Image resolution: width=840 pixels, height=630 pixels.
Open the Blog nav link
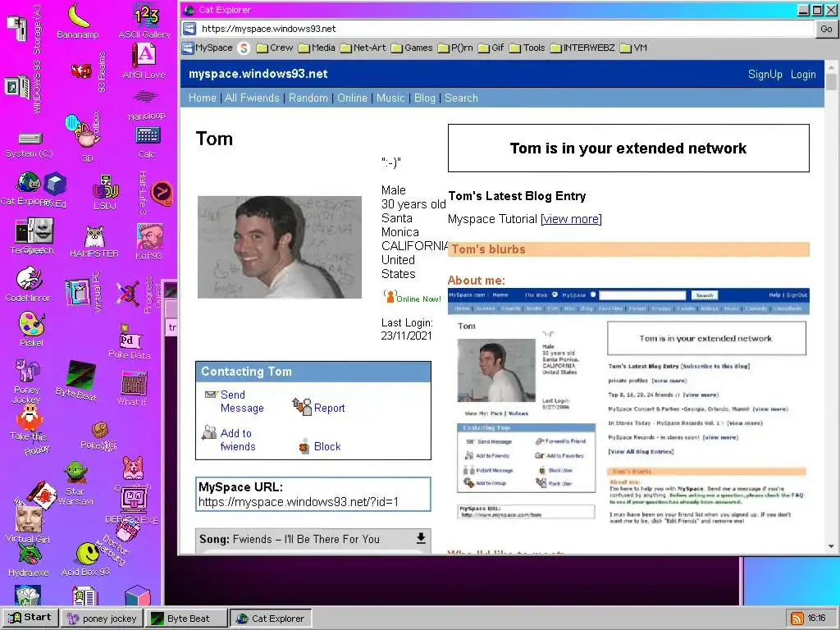[425, 98]
